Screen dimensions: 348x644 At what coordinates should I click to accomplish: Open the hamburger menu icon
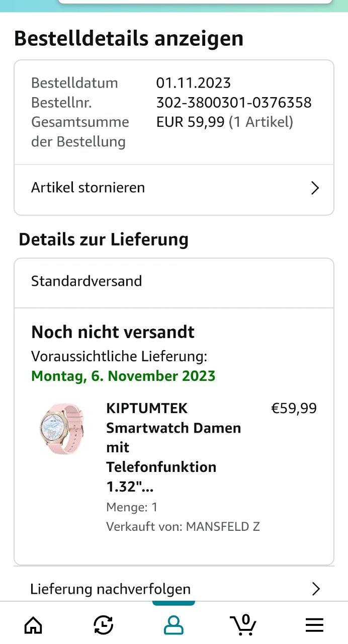coord(314,625)
